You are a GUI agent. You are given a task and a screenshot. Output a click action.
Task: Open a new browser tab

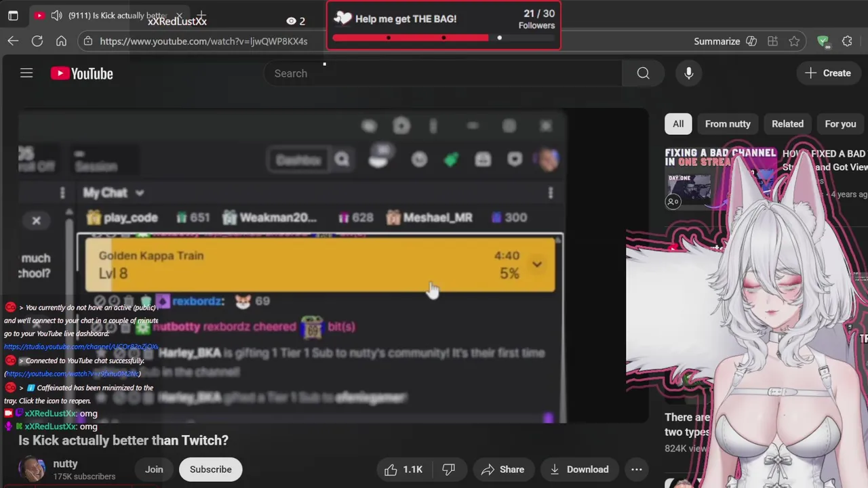click(x=201, y=16)
